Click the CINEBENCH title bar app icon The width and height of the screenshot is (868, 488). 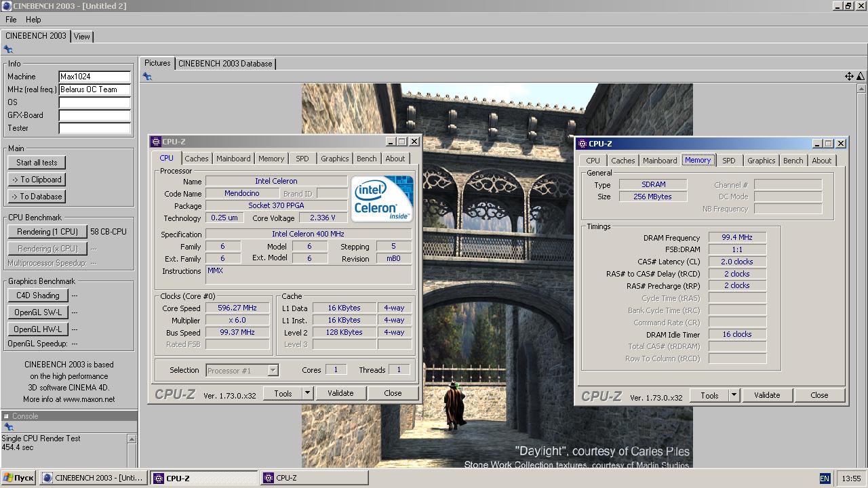(x=6, y=5)
